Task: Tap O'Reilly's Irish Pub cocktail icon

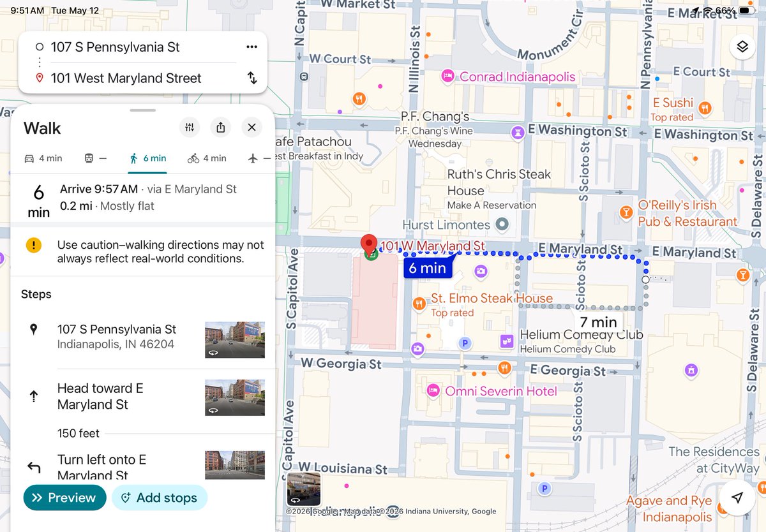Action: 626,212
